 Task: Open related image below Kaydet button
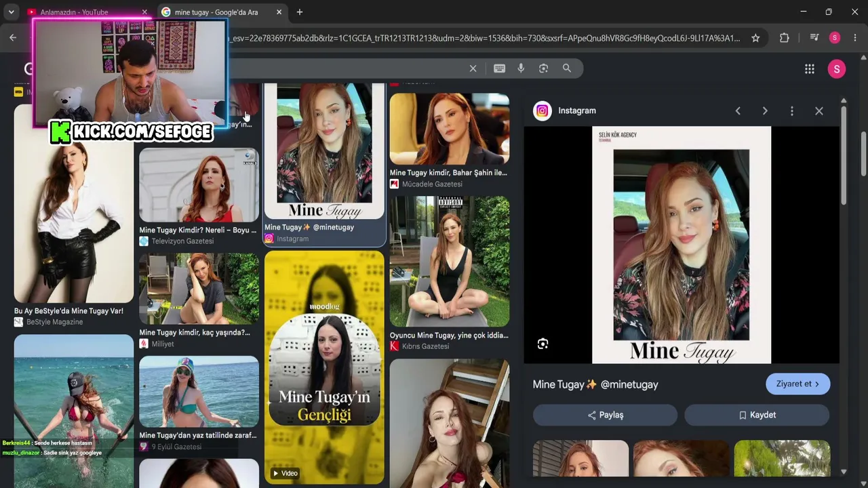point(781,458)
